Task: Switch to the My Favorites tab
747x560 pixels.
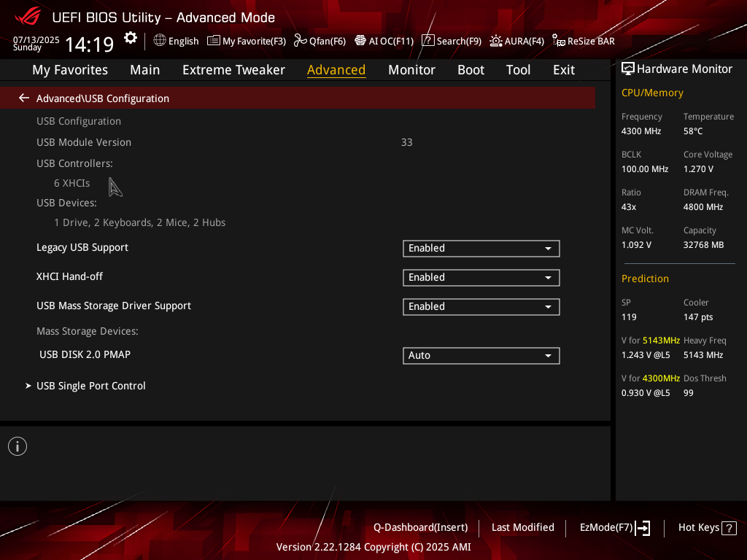Action: pyautogui.click(x=70, y=70)
